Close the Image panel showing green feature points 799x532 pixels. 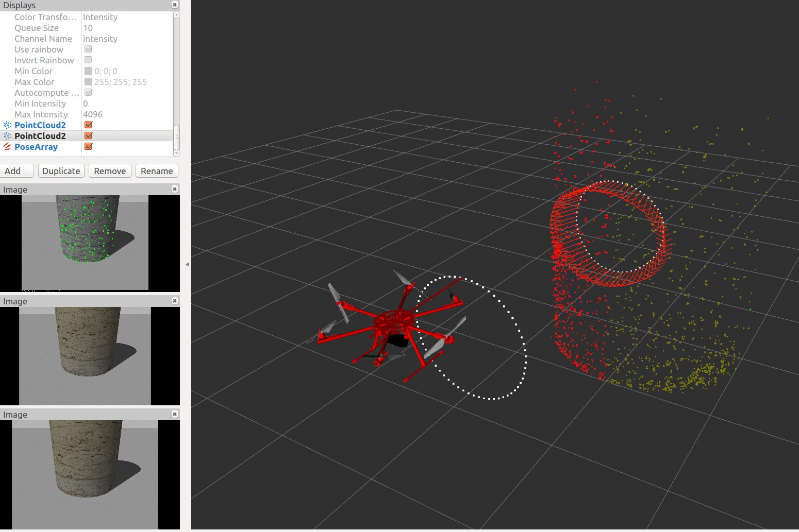(x=175, y=189)
